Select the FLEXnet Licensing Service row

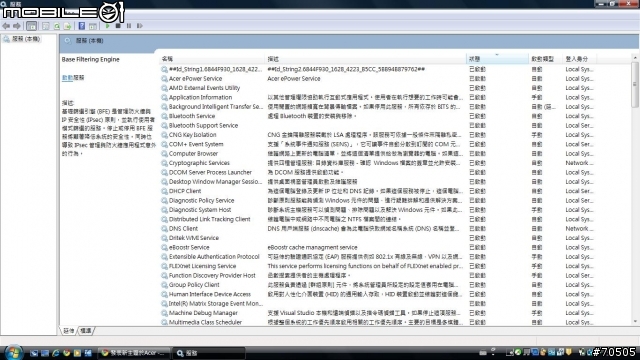tap(378, 267)
